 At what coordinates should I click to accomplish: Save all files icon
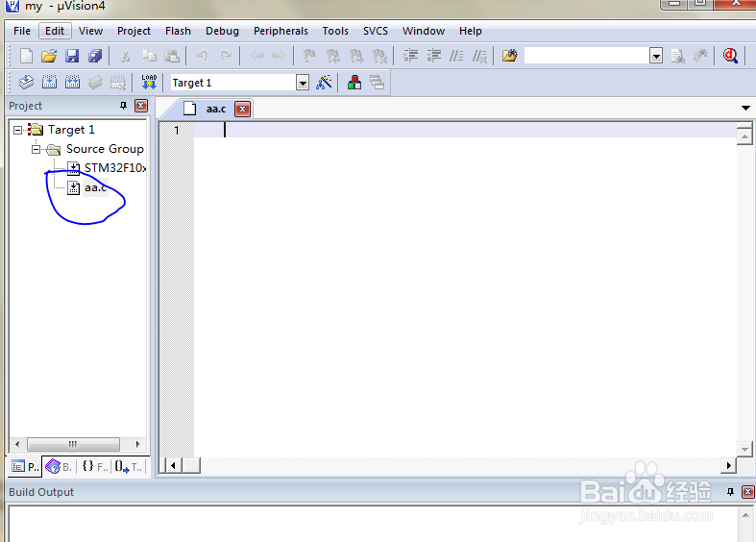click(95, 56)
